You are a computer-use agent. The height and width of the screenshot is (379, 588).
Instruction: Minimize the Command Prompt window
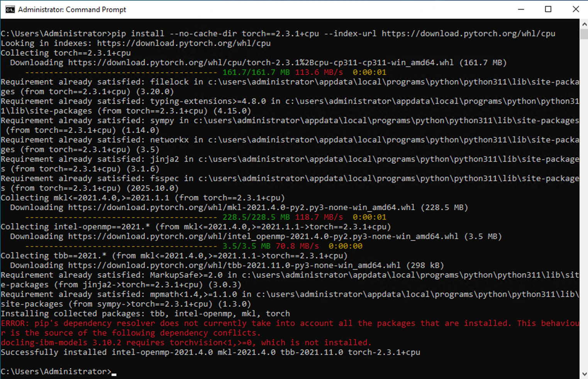(x=521, y=9)
